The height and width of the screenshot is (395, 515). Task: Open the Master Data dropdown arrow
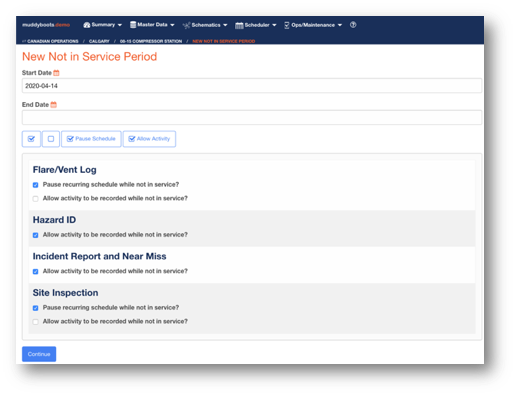(x=172, y=25)
